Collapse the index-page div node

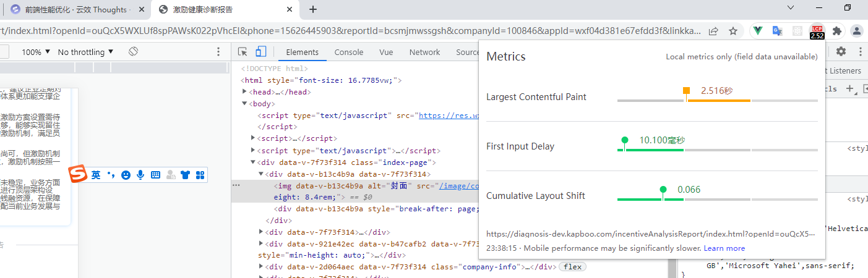(x=252, y=162)
